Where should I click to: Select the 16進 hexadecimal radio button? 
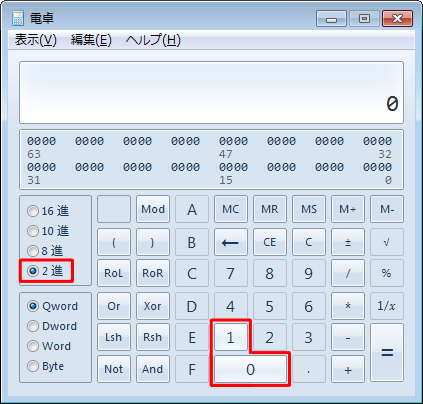point(48,211)
